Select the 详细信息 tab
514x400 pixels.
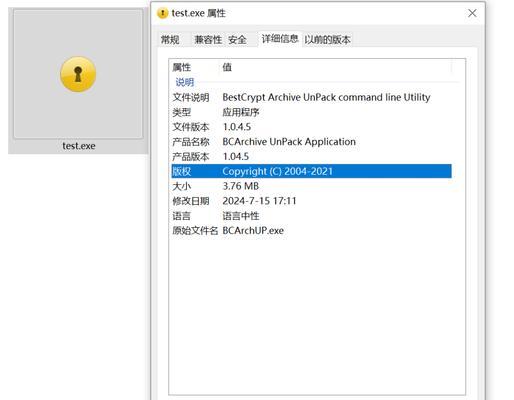[x=280, y=39]
